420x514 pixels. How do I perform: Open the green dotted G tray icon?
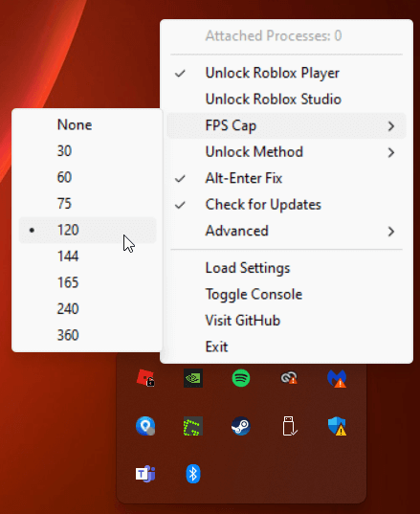193,426
